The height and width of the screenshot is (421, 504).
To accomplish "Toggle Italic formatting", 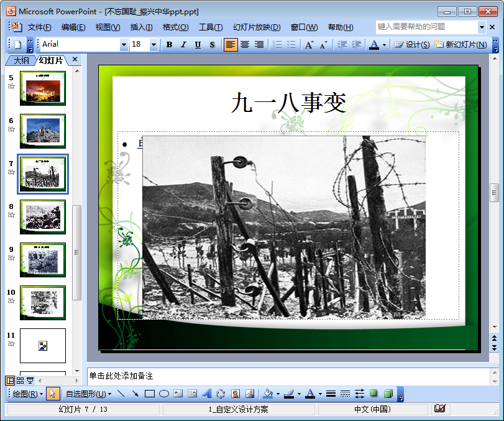I will [183, 45].
